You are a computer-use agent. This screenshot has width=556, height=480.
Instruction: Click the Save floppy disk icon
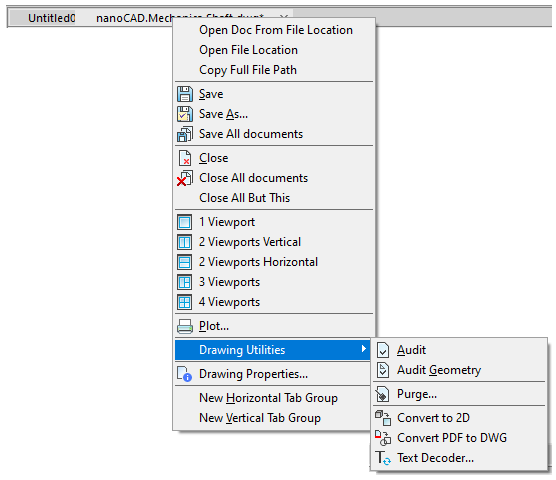185,94
